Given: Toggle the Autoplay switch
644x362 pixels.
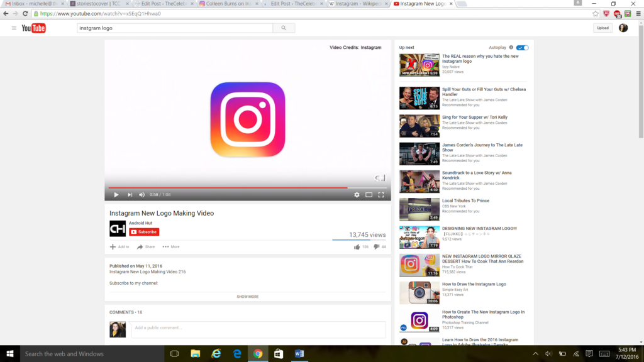Looking at the screenshot, I should coord(523,48).
